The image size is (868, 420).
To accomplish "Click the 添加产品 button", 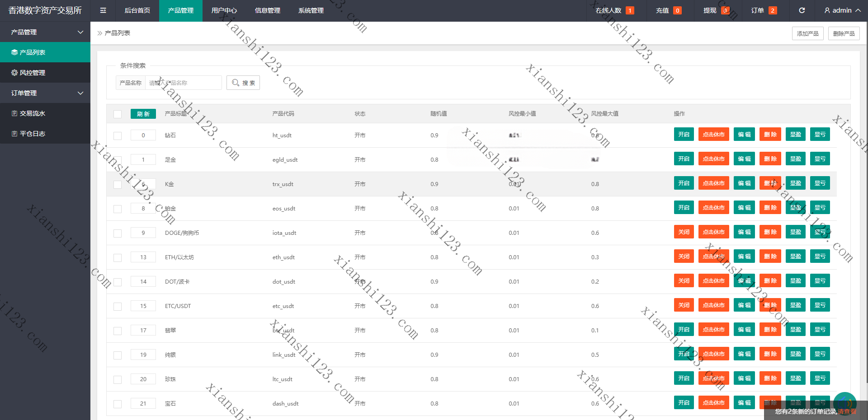I will (x=808, y=33).
